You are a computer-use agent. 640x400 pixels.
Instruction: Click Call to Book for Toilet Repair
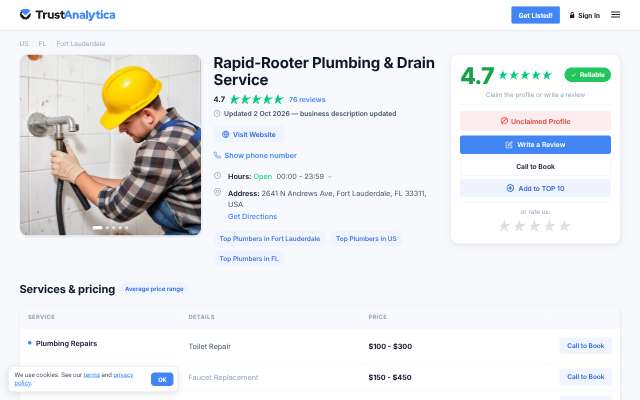(x=585, y=346)
